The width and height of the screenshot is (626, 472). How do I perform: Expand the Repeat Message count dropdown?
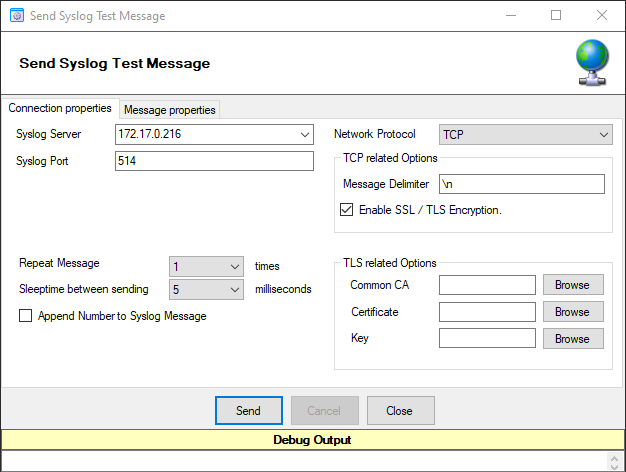pyautogui.click(x=235, y=267)
